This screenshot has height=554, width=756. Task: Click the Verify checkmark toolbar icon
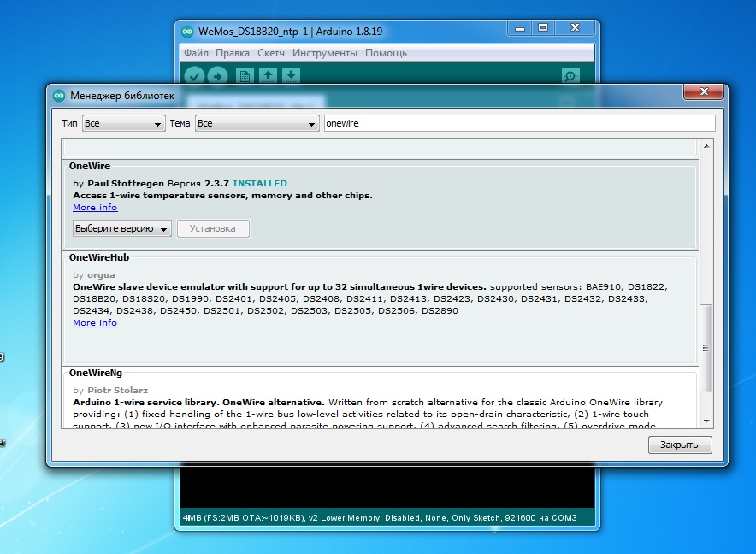(x=194, y=76)
